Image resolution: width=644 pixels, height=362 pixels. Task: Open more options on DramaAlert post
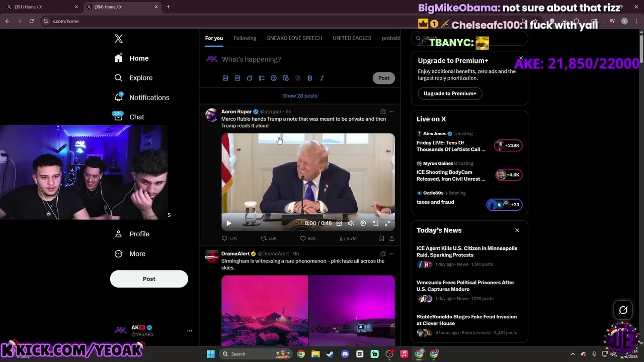(x=392, y=254)
